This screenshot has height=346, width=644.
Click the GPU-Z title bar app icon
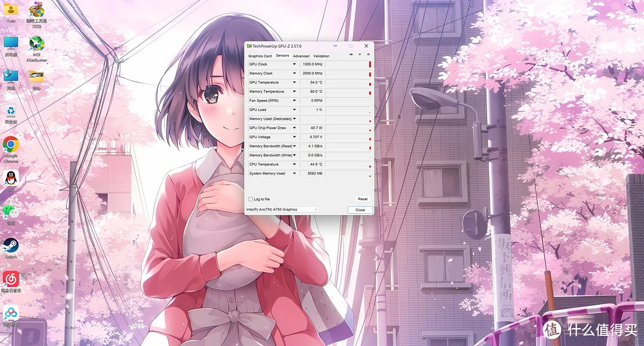point(249,46)
